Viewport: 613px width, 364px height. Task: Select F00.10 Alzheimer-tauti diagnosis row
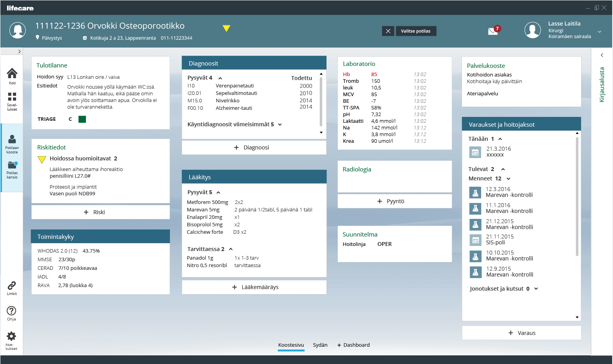coord(250,108)
